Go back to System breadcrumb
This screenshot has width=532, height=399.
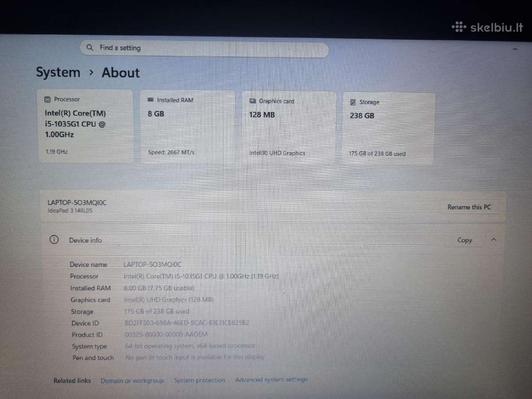(58, 72)
